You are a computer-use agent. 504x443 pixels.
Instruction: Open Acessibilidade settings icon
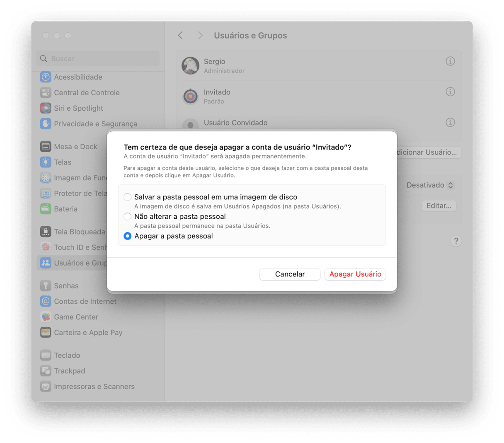(x=46, y=77)
